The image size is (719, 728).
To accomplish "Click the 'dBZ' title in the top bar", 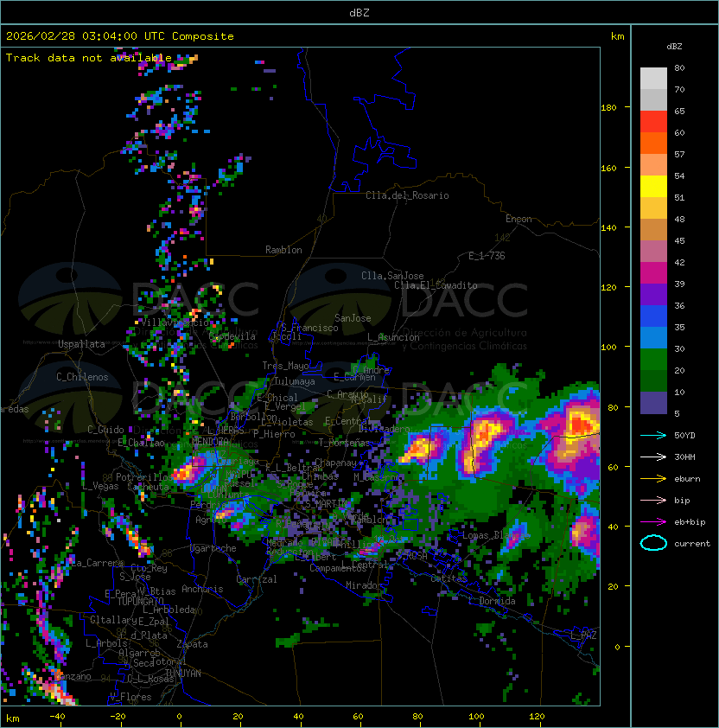I will tap(359, 12).
